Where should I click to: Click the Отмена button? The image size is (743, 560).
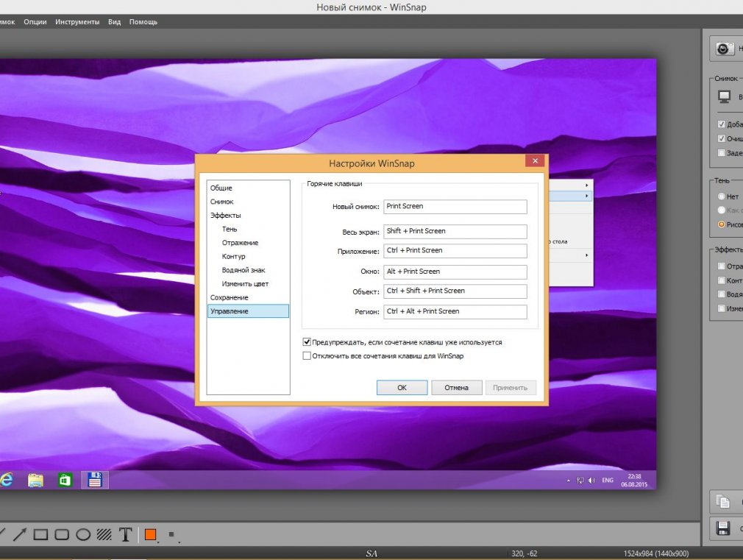coord(456,387)
